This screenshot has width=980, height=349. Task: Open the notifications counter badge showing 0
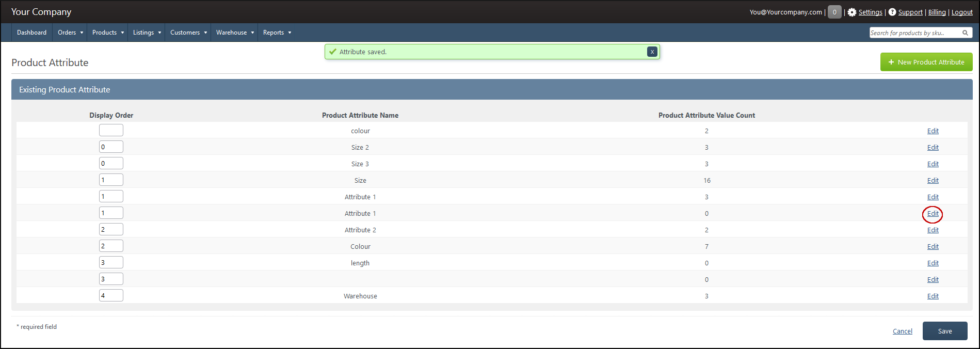(834, 12)
